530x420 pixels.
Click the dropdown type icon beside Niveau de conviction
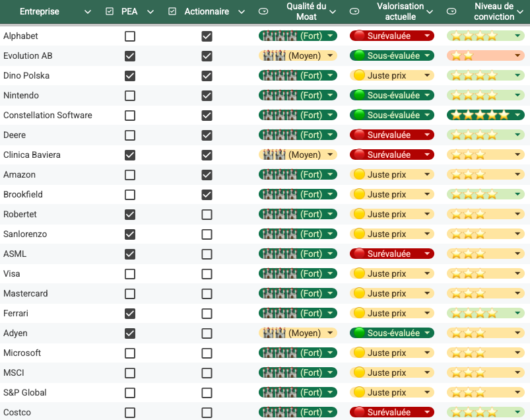[451, 11]
